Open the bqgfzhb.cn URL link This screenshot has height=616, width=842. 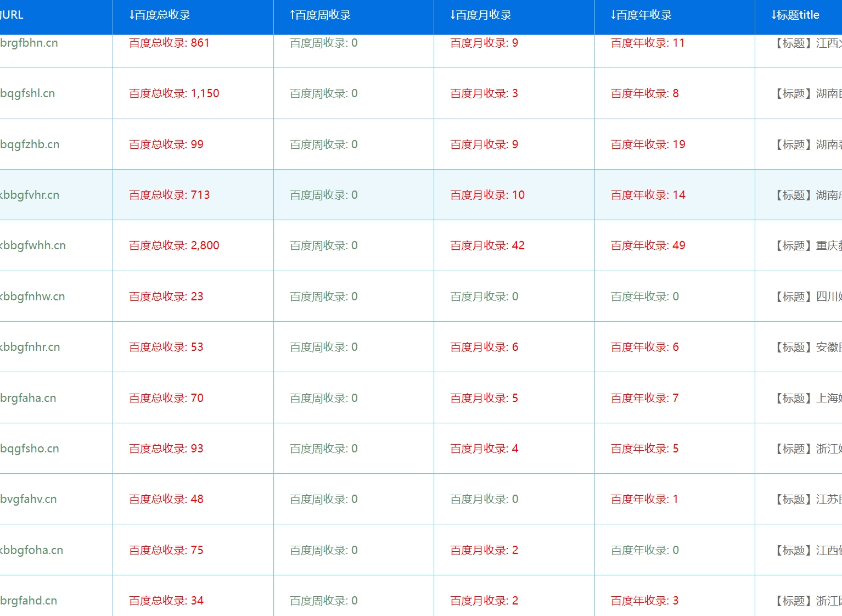coord(30,144)
